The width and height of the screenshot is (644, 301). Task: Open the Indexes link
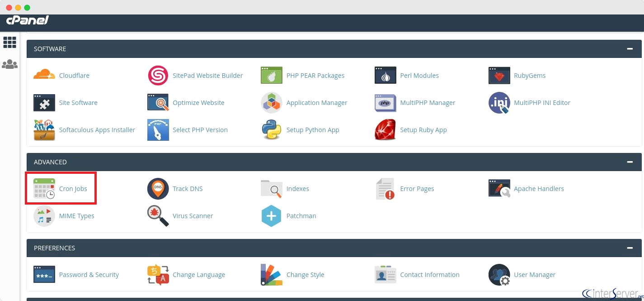click(298, 189)
